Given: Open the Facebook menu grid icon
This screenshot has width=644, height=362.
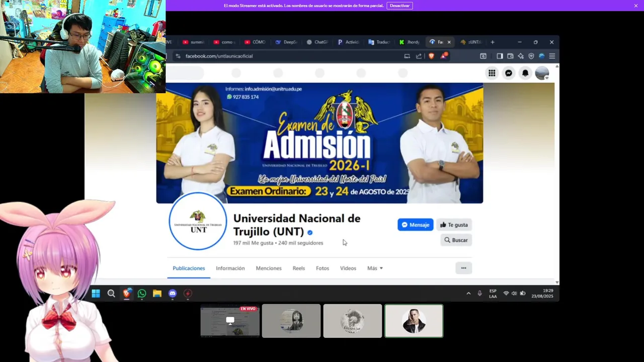Looking at the screenshot, I should coord(492,73).
